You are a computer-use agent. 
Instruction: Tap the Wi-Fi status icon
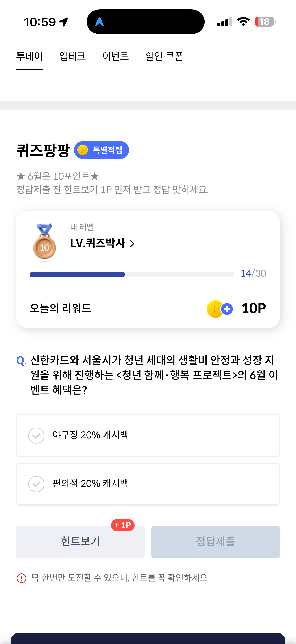coord(243,22)
